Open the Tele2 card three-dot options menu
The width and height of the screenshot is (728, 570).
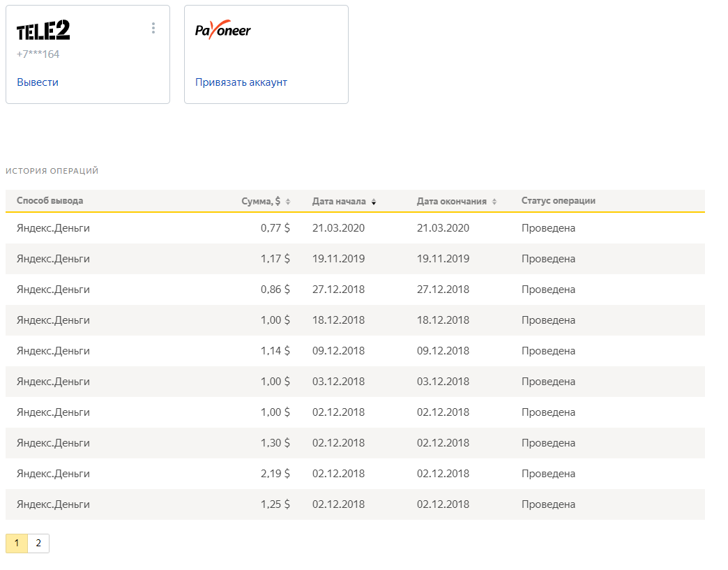coord(153,28)
